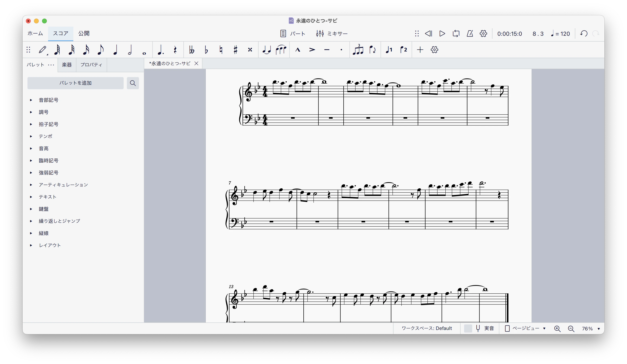This screenshot has width=627, height=364.
Task: Flip note stem direction
Action: point(372,50)
